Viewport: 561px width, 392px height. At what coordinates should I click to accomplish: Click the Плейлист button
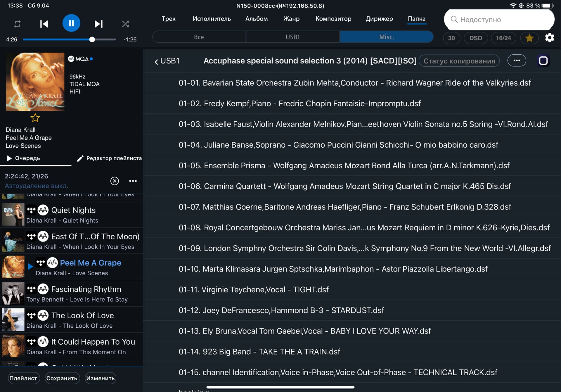[23, 378]
